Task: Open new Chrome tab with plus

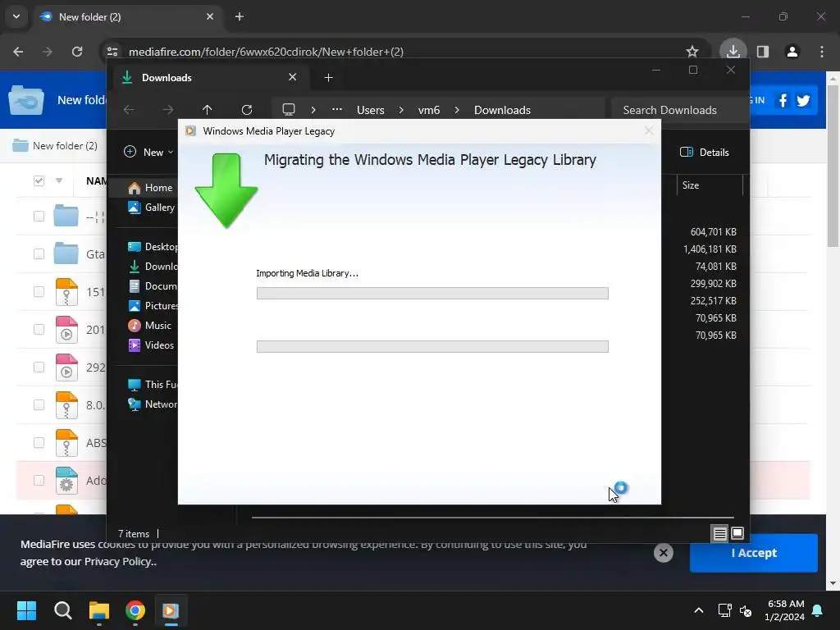Action: click(x=240, y=16)
